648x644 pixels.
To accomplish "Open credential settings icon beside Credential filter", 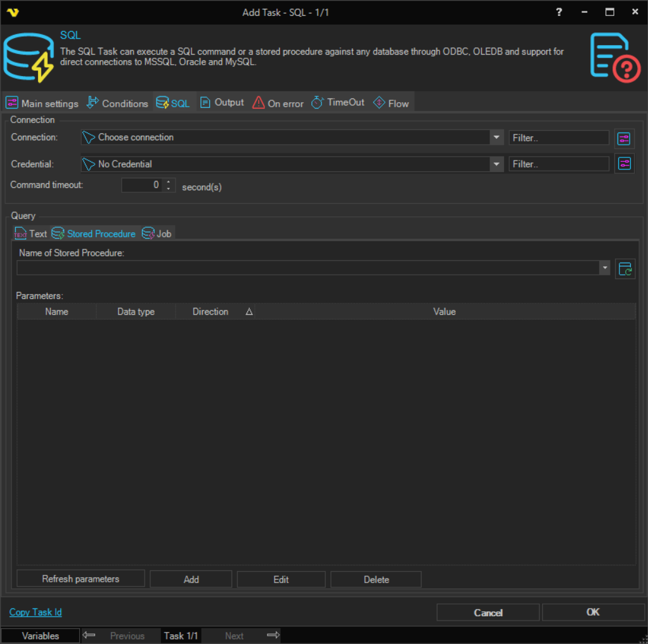I will 625,164.
